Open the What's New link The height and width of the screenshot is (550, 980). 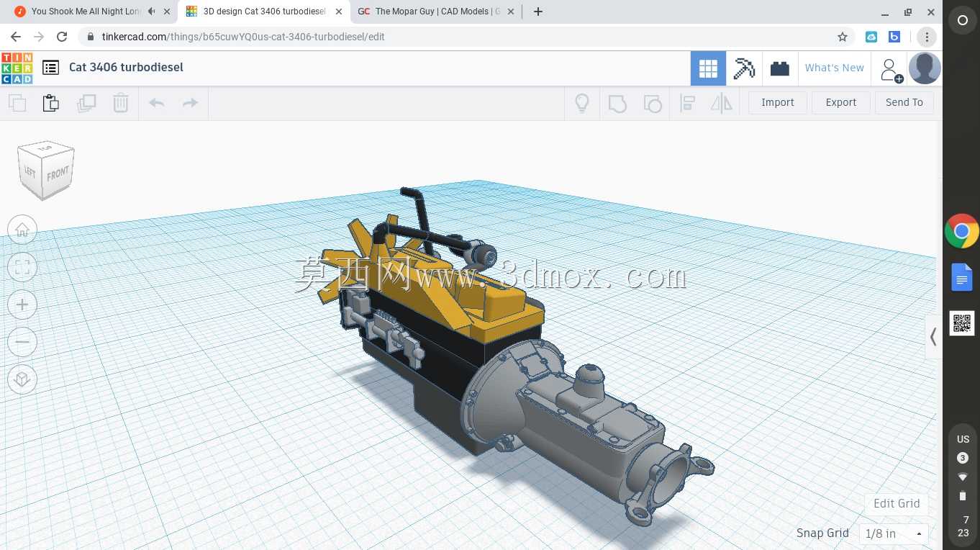835,68
